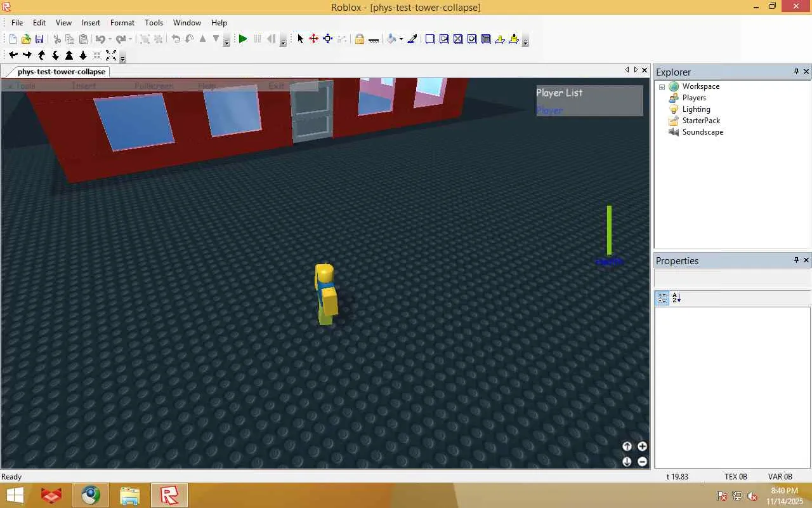Click the Undo arrow icon
The image size is (812, 508).
pos(100,39)
